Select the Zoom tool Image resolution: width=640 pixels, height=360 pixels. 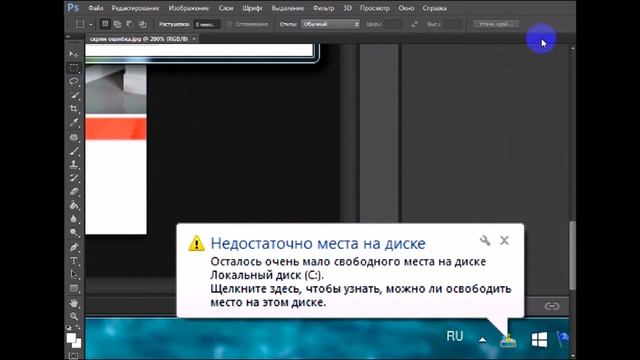coord(73,316)
